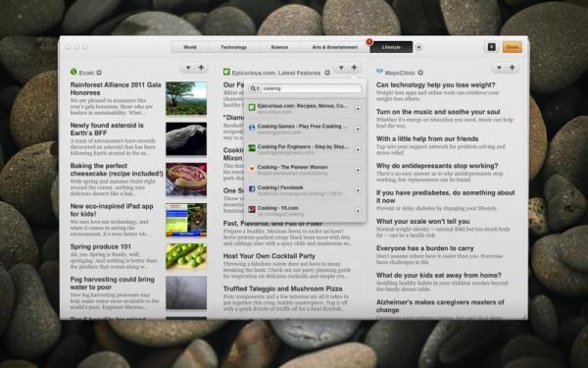Select Epicurious.com Recipes, Menus search result
Viewport: 588px width, 368px height.
(305, 109)
